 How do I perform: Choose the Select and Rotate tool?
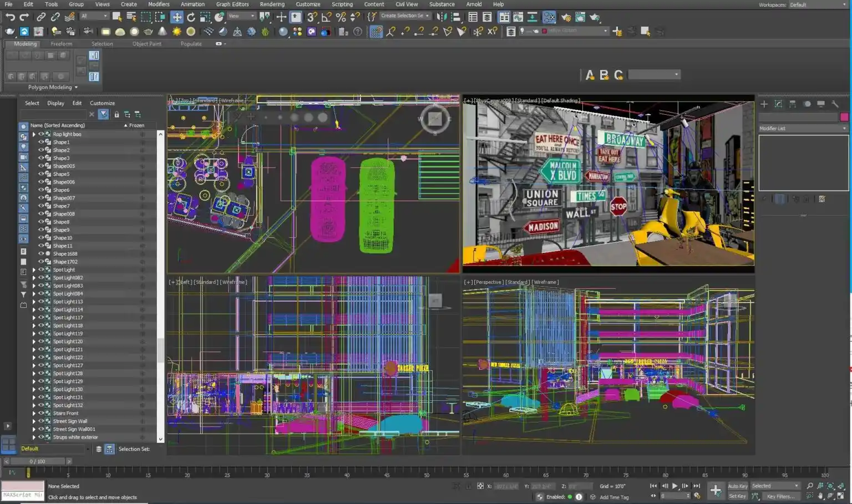[x=191, y=17]
